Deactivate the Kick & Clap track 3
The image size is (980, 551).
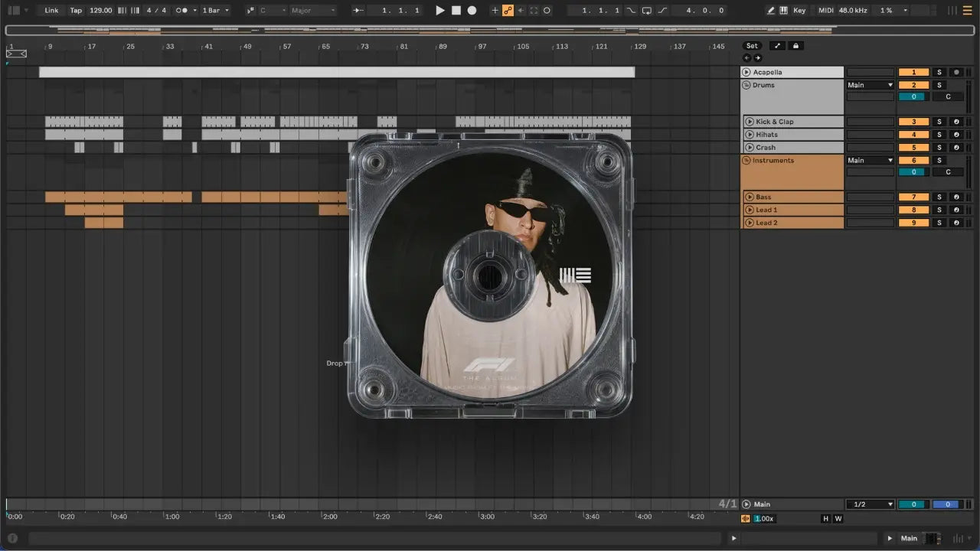coord(913,122)
